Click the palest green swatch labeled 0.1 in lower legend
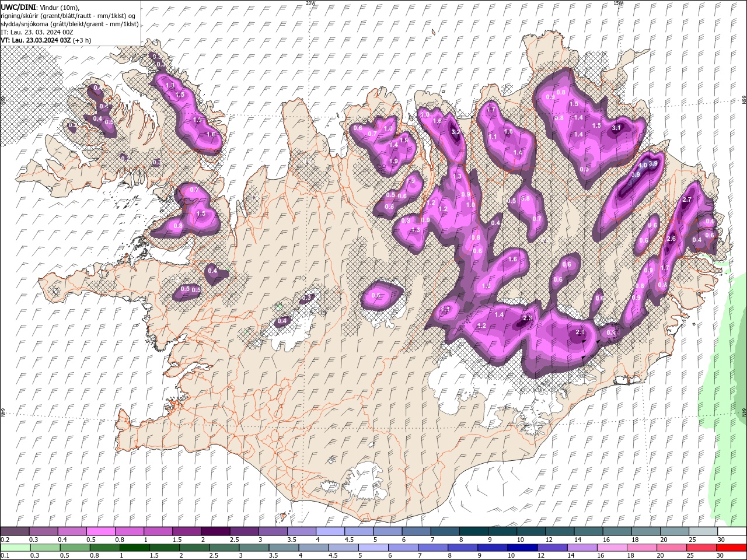 pyautogui.click(x=15, y=548)
